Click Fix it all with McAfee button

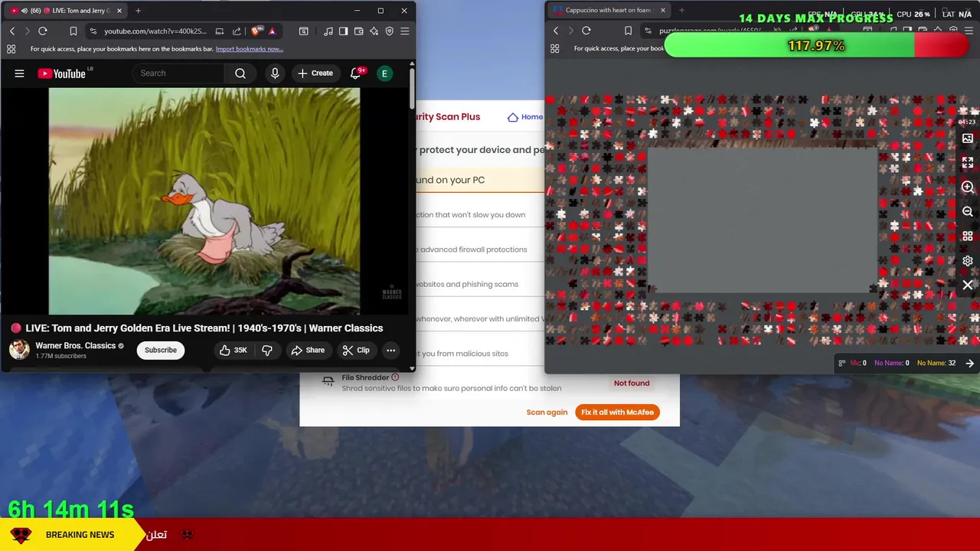coord(617,412)
